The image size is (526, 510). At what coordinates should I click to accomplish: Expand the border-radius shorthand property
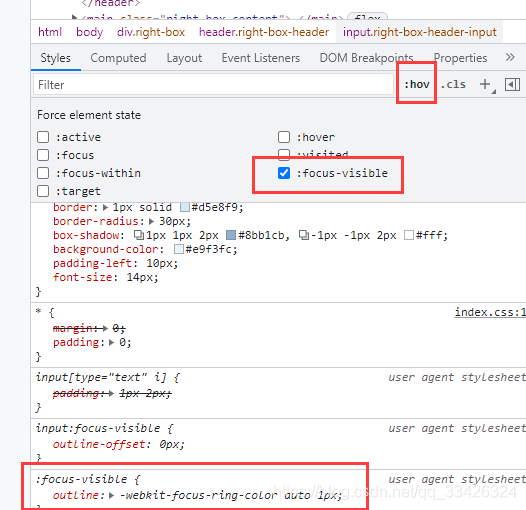tap(151, 221)
